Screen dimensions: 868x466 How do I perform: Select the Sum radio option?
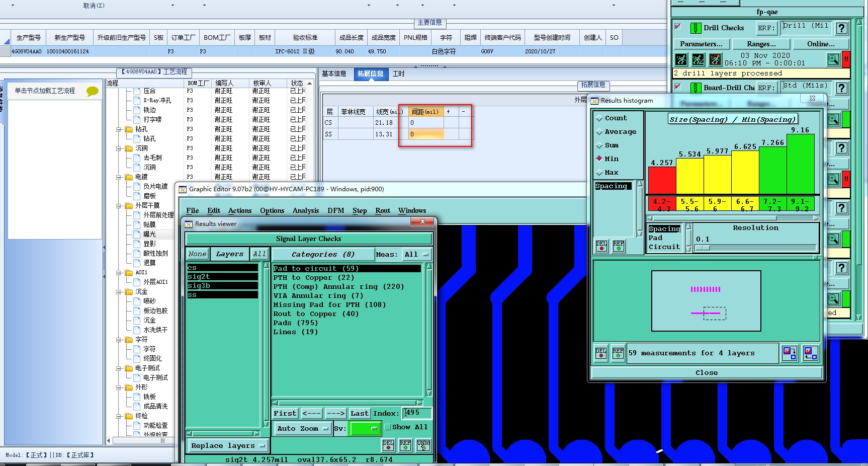(x=599, y=145)
